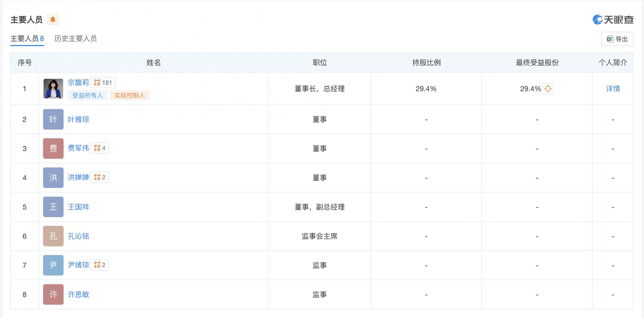Click the 叶 avatar tile
The image size is (644, 318).
[53, 119]
